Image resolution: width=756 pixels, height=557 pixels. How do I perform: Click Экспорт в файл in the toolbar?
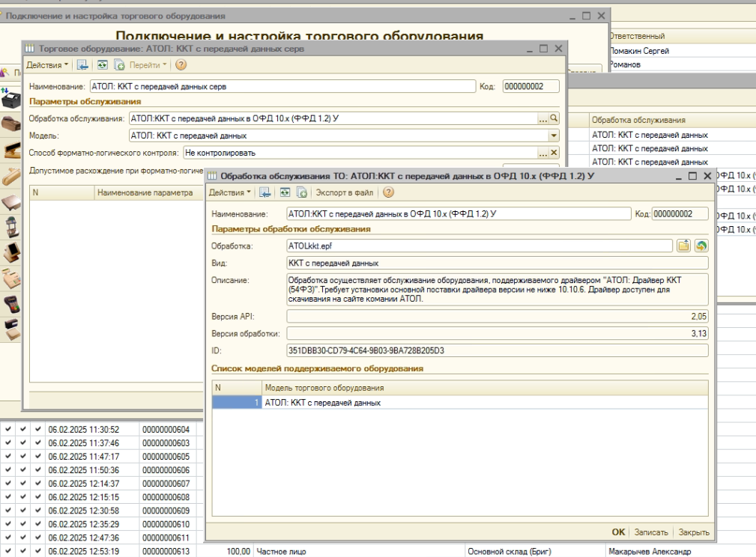pos(344,192)
